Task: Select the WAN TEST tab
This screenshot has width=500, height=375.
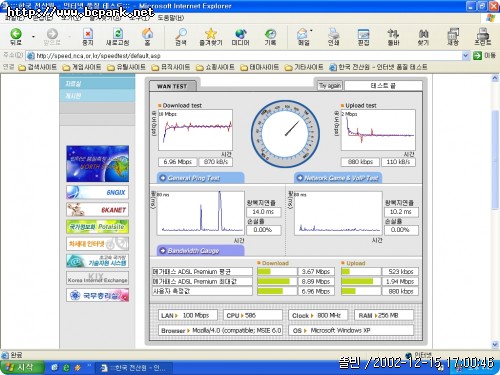Action: pos(172,86)
